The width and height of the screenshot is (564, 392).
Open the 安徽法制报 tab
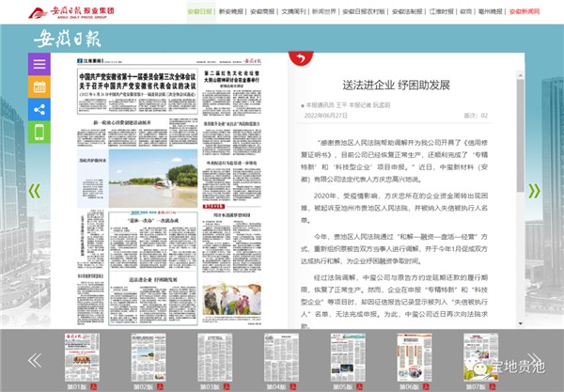pos(407,11)
